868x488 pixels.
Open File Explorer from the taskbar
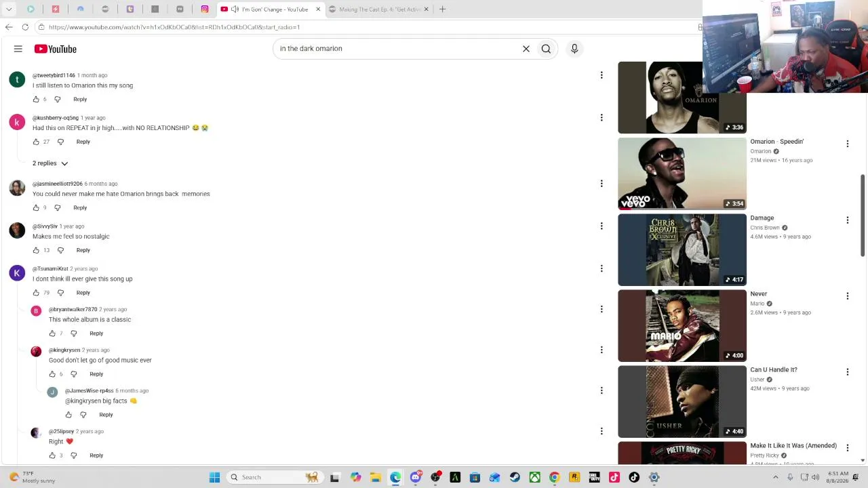(x=376, y=477)
